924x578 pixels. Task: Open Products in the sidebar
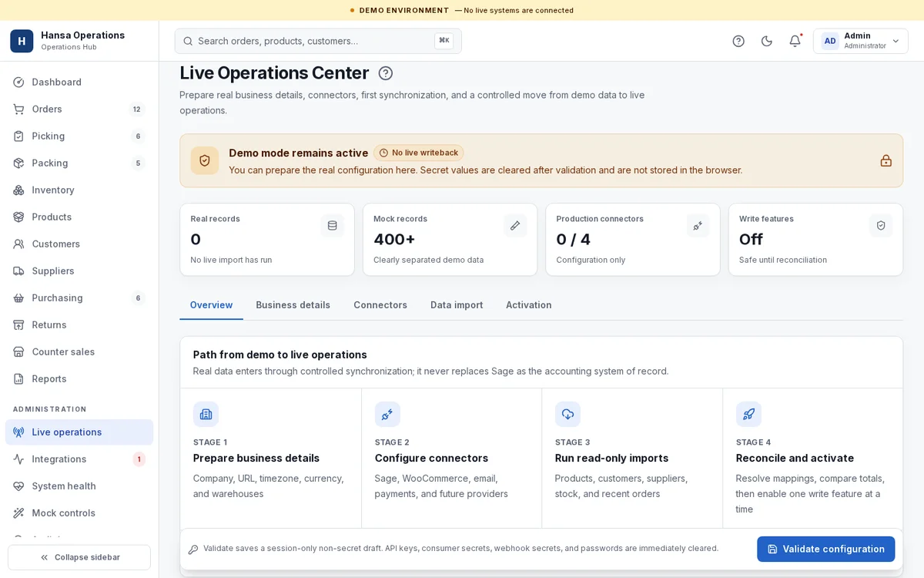point(79,217)
